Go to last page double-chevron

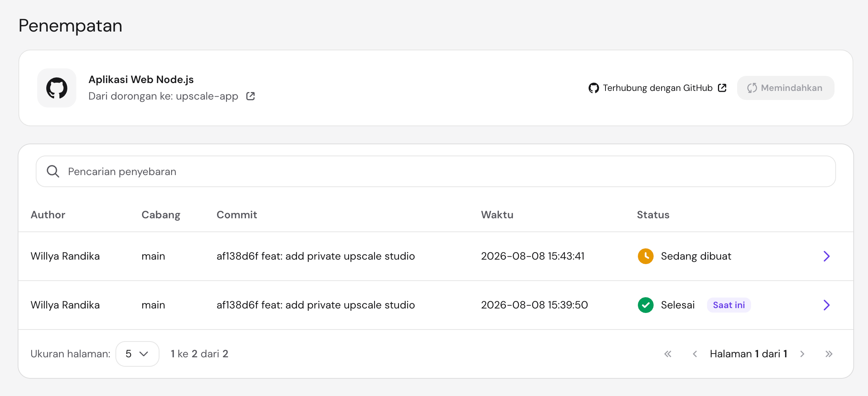829,354
